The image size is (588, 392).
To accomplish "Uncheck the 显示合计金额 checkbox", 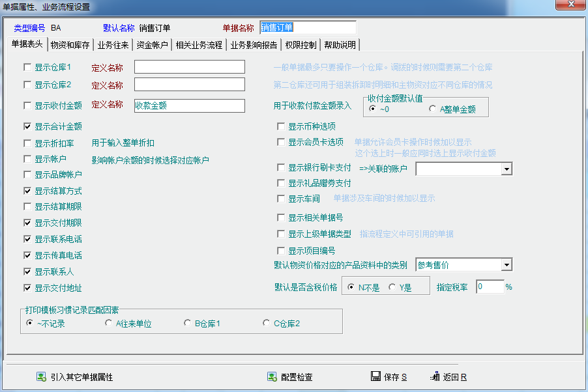I will [27, 126].
